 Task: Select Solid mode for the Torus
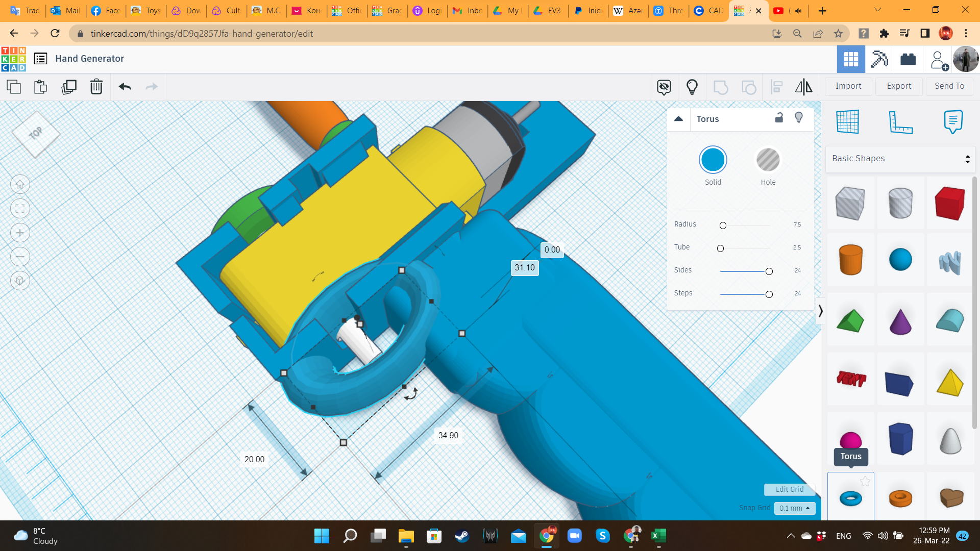pos(713,160)
